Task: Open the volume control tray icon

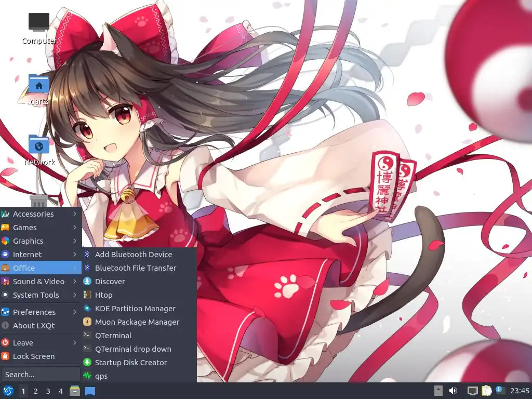Action: tap(453, 391)
